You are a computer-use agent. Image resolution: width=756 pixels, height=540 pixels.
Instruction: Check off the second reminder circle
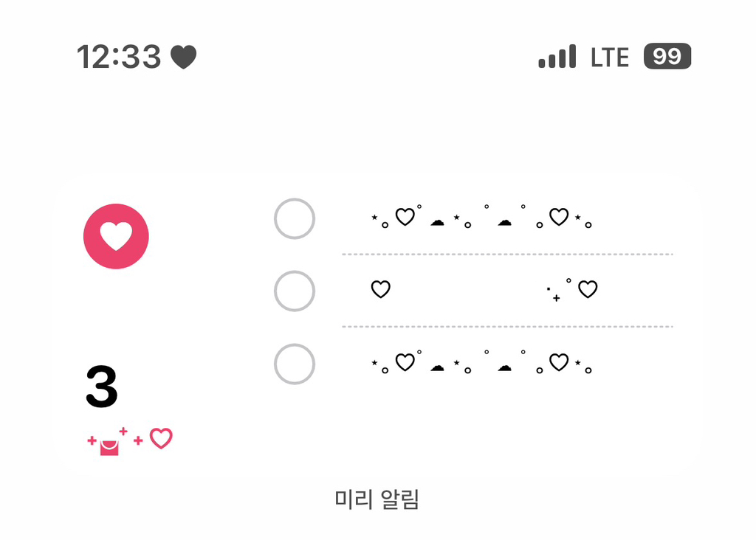click(295, 291)
